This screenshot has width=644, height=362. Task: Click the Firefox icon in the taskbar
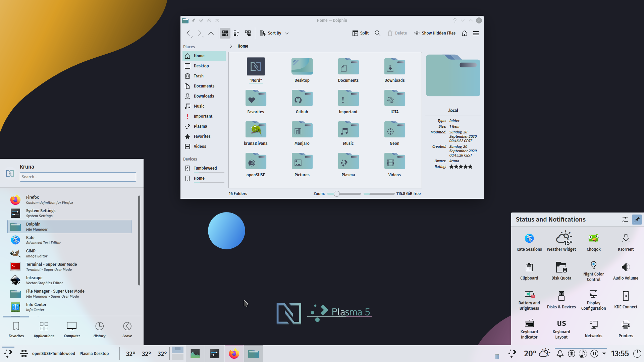coord(234,354)
